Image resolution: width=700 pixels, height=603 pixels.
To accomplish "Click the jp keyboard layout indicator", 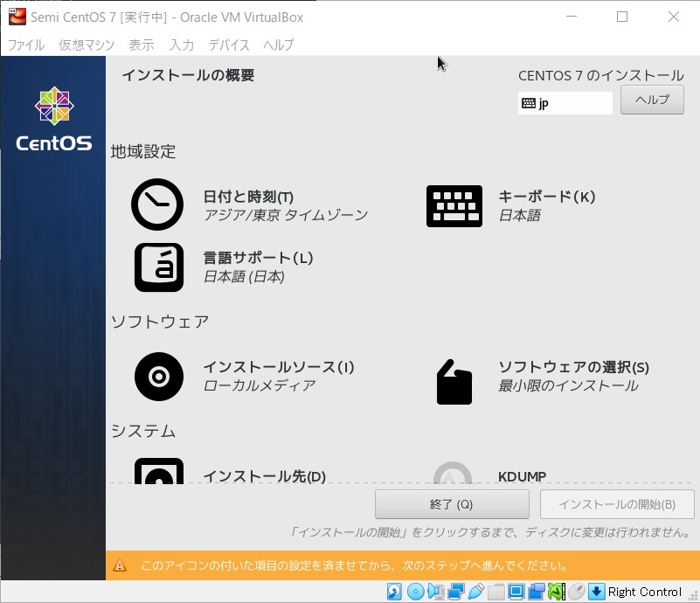I will tap(565, 103).
